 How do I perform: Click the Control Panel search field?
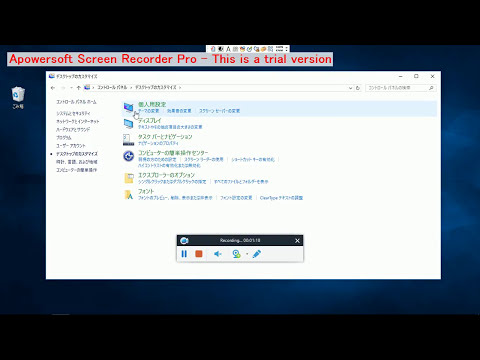pyautogui.click(x=401, y=88)
